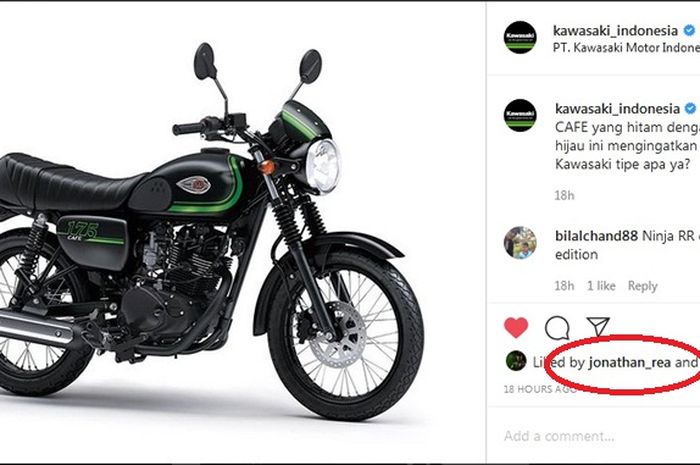The width and height of the screenshot is (700, 465).
Task: View '1 like' on bilalchand88's comment
Action: pos(600,286)
